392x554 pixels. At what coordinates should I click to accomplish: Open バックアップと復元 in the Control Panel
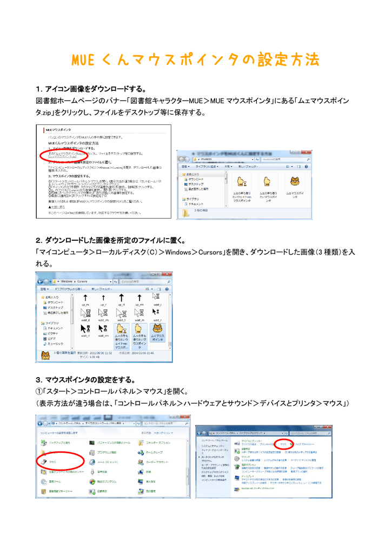coord(55,443)
